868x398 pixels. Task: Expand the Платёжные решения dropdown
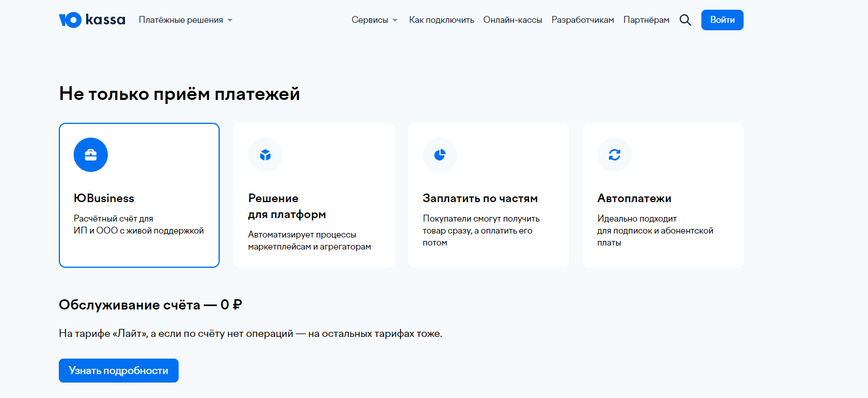point(185,20)
